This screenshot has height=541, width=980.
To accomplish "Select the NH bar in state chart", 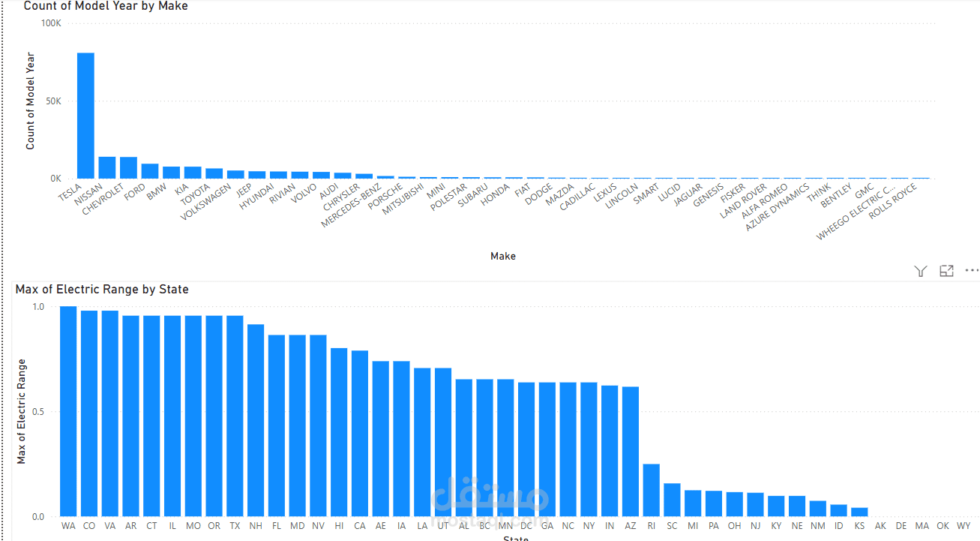I will coord(256,421).
